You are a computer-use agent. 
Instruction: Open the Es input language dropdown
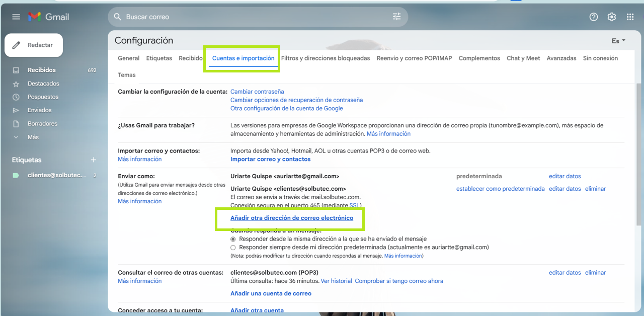[618, 41]
